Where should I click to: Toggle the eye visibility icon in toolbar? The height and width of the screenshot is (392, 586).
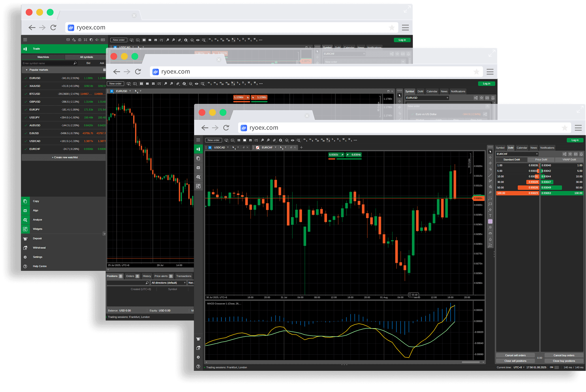pyautogui.click(x=292, y=140)
